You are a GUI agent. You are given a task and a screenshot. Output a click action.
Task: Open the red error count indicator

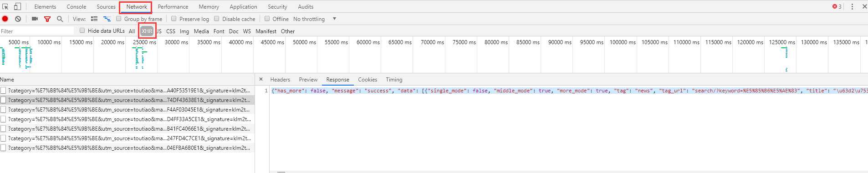837,6
